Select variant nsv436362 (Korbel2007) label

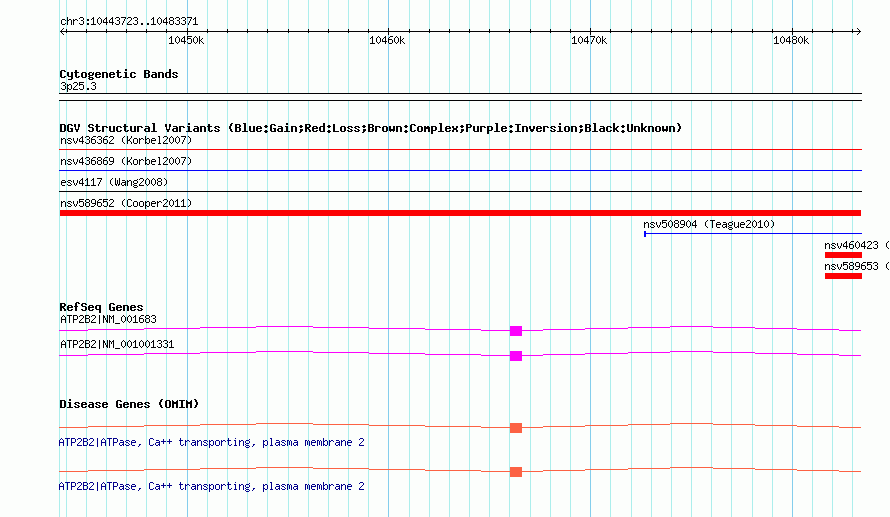126,140
